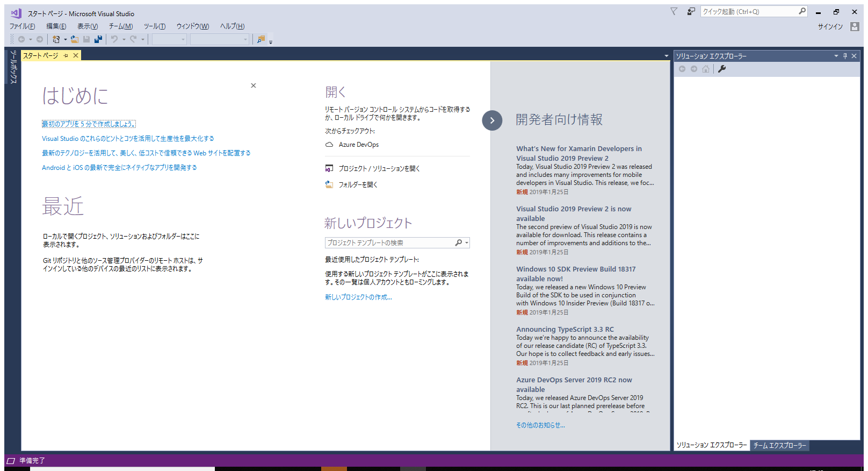Click the Save All toolbar icon

coord(98,39)
